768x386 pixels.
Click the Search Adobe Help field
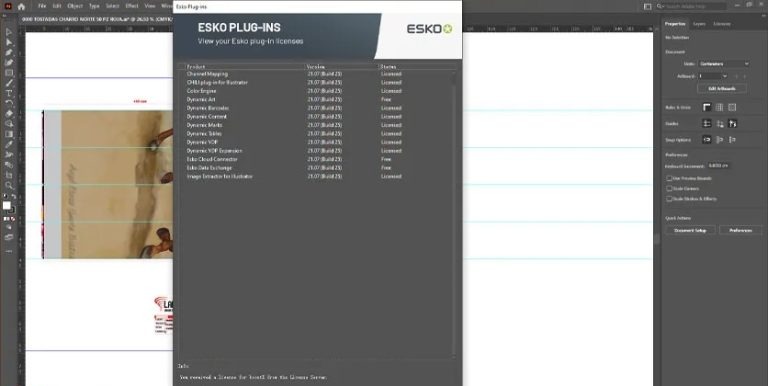click(696, 6)
